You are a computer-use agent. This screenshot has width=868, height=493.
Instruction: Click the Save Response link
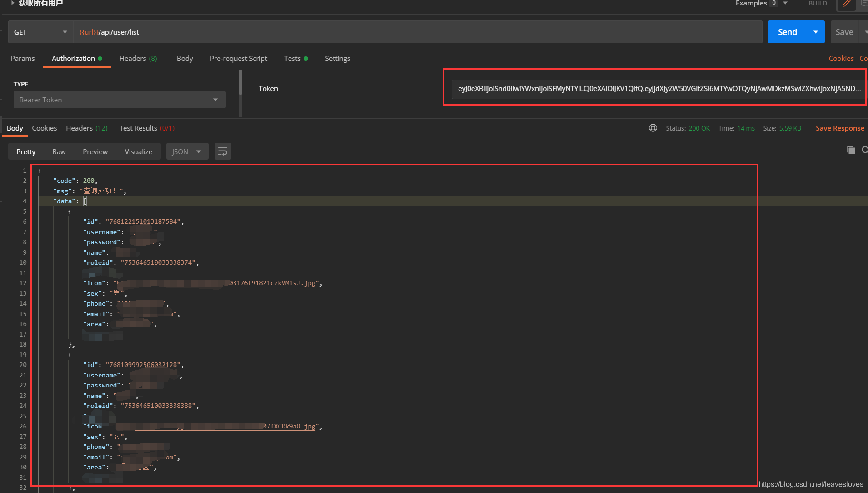839,128
